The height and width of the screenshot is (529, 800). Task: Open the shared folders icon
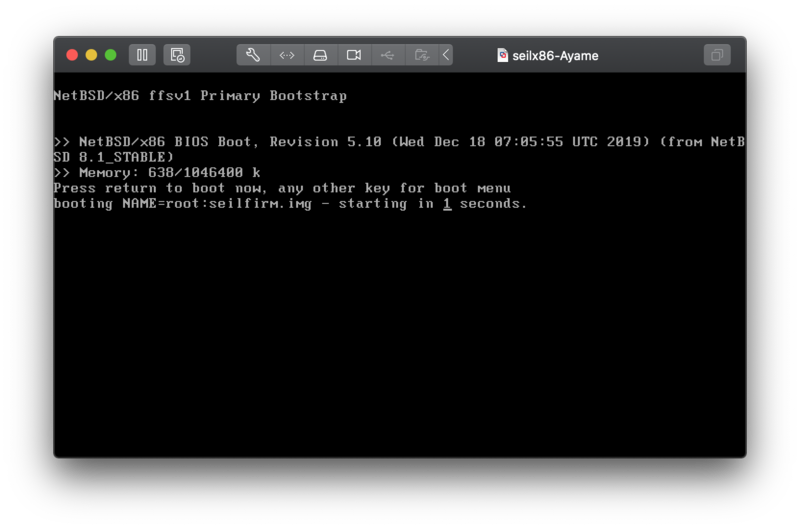(421, 55)
